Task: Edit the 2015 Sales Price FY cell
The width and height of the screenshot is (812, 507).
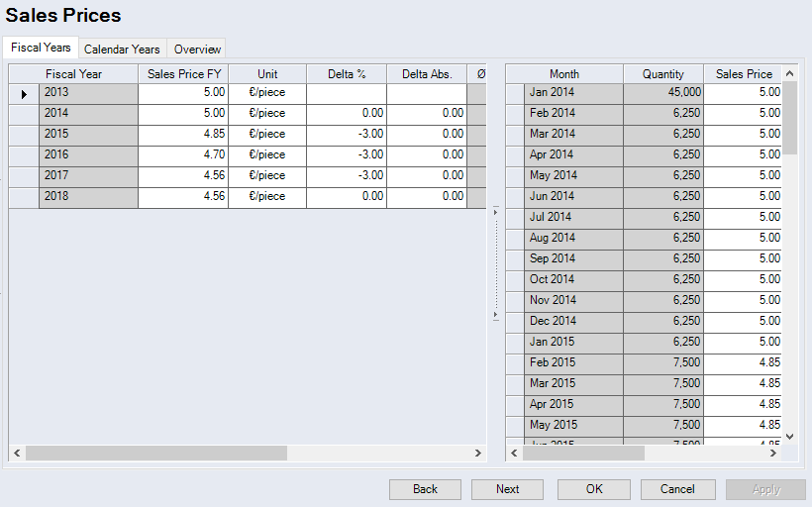Action: (183, 134)
